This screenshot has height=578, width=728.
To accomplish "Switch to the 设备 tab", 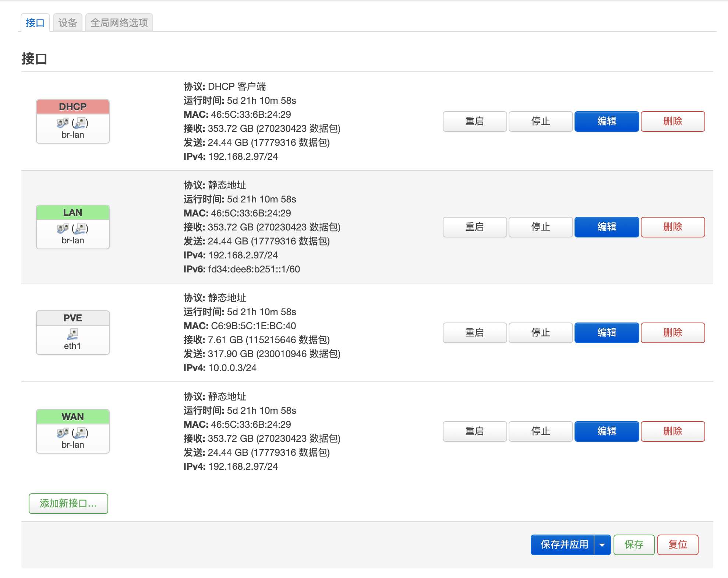I will (67, 23).
